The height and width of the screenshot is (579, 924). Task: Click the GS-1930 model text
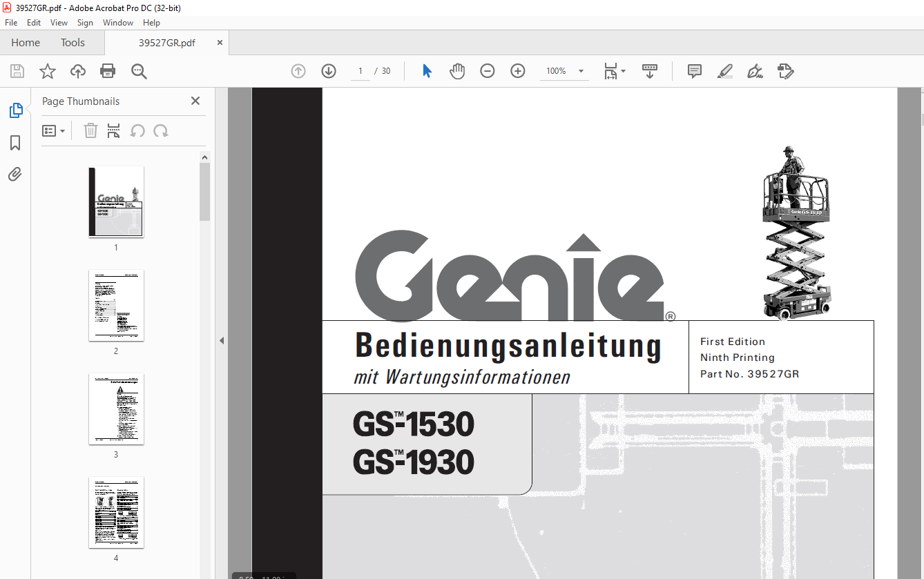pos(414,462)
